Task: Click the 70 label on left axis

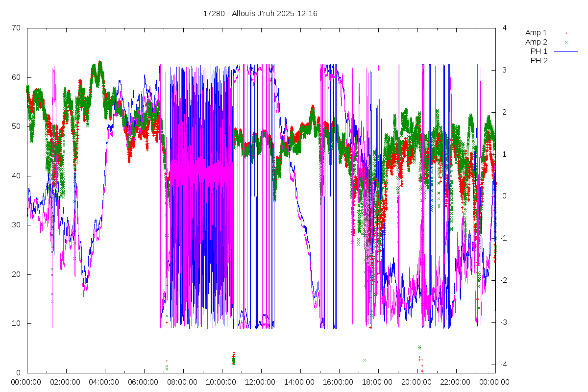Action: coord(17,28)
